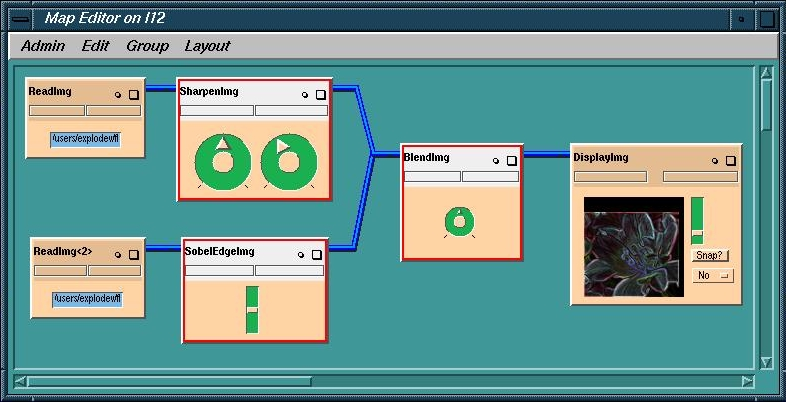786x402 pixels.
Task: Open the right output port bar of BlendImg
Action: (x=490, y=176)
